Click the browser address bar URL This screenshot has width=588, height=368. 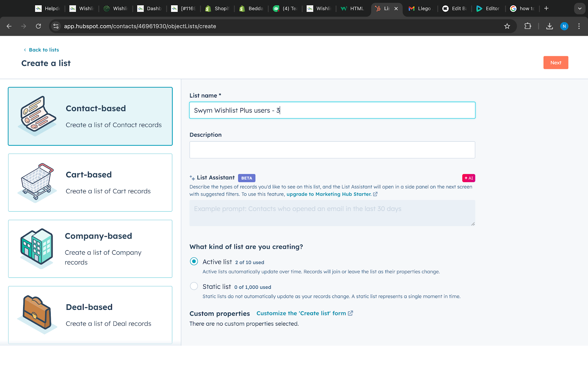tap(140, 26)
